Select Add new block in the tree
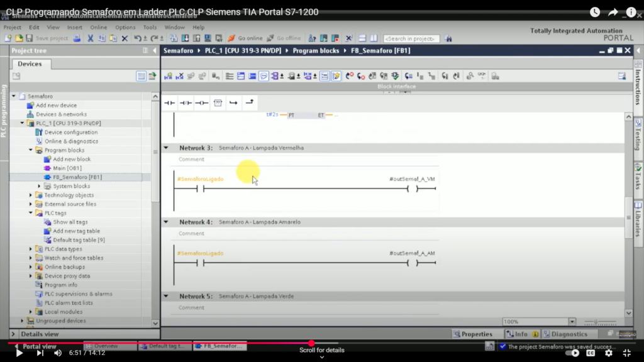 click(72, 159)
